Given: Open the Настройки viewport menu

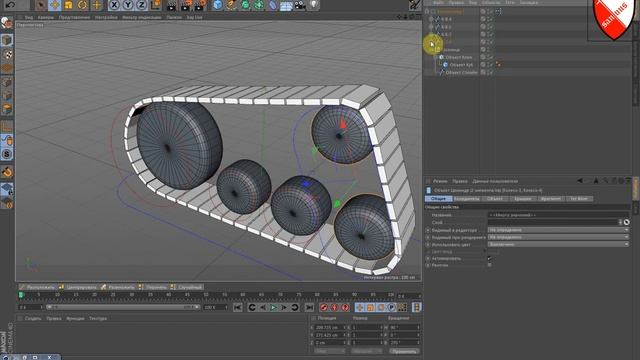Looking at the screenshot, I should click(106, 18).
